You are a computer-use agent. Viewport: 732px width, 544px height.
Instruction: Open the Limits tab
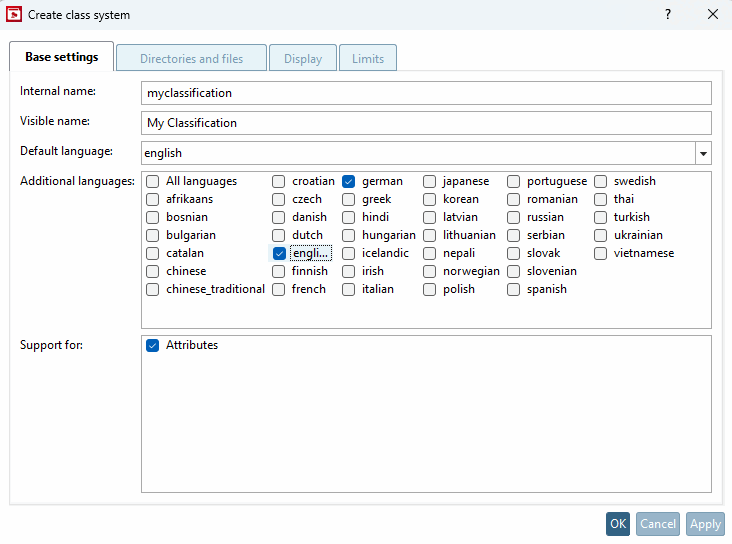(368, 58)
